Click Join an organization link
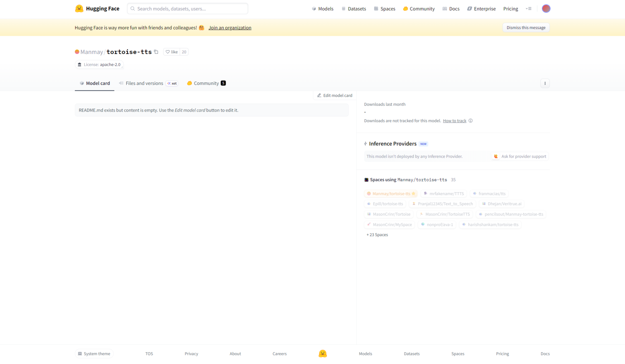The height and width of the screenshot is (364, 625). pos(230,28)
